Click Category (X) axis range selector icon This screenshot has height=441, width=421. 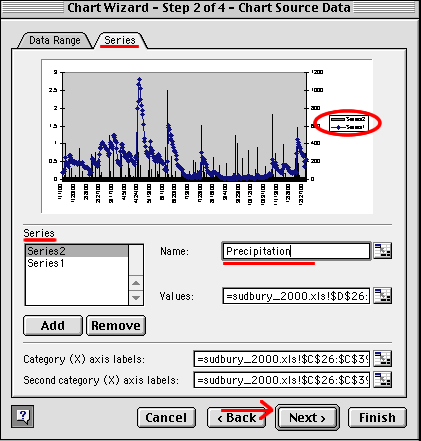pyautogui.click(x=382, y=359)
